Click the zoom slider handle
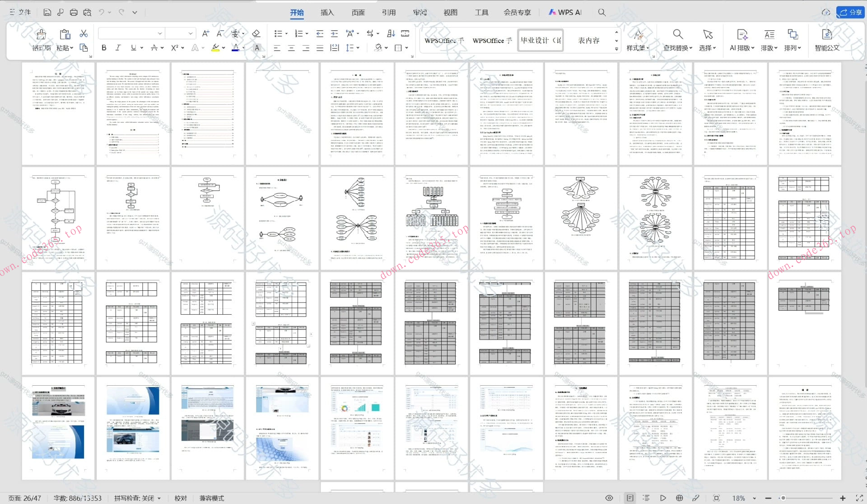Viewport: 867px width, 504px height. click(783, 498)
